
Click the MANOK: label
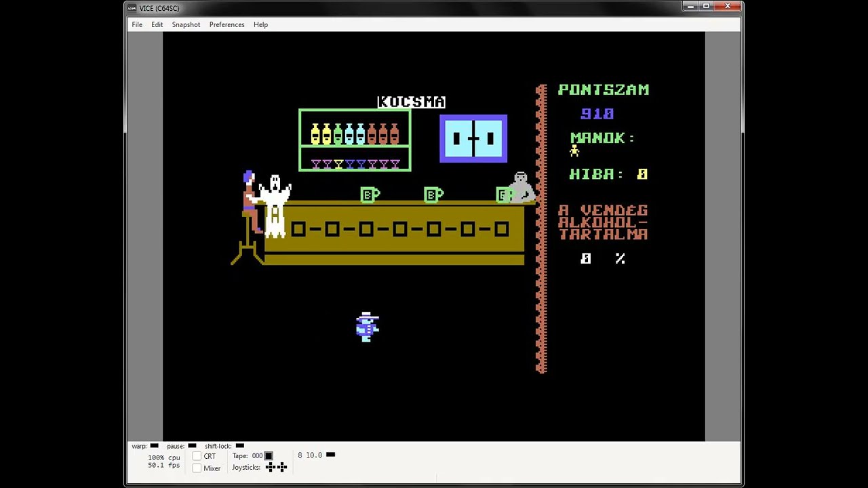[602, 138]
